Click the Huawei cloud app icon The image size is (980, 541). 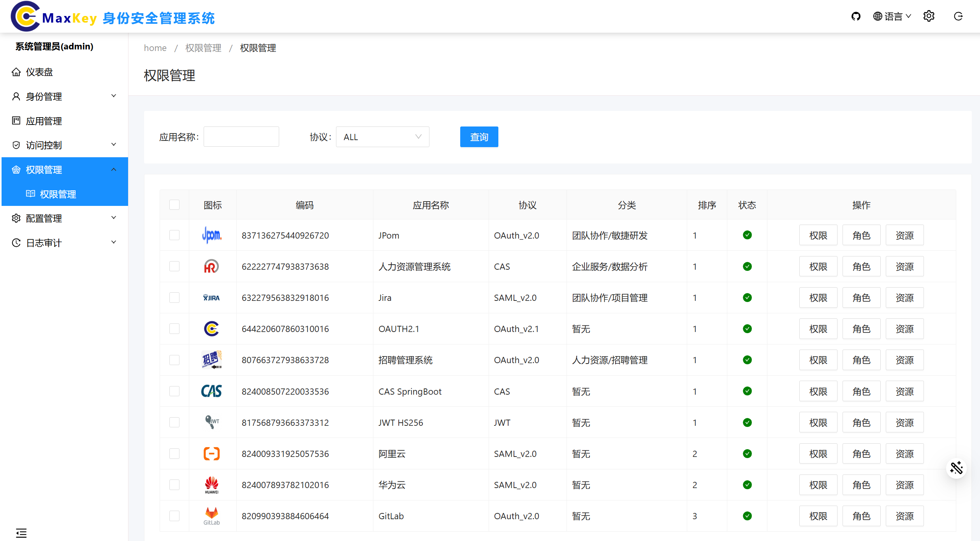point(212,485)
